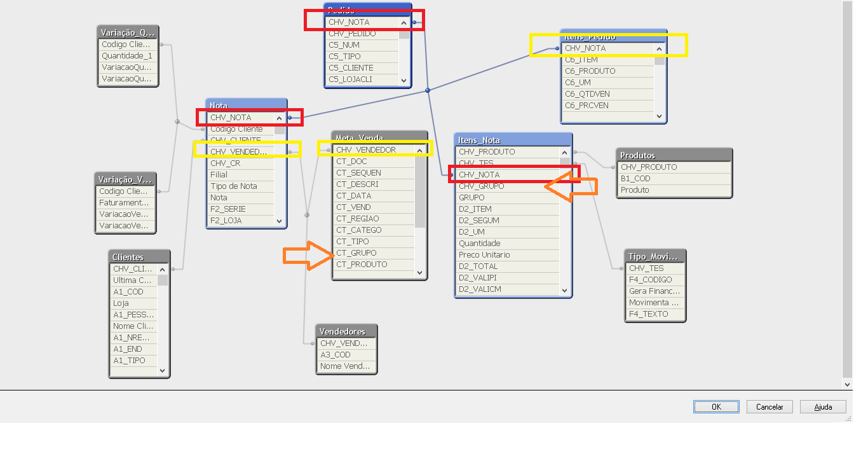Click scroll-down arrow in Meta_Venda table
The height and width of the screenshot is (463, 868).
point(420,273)
